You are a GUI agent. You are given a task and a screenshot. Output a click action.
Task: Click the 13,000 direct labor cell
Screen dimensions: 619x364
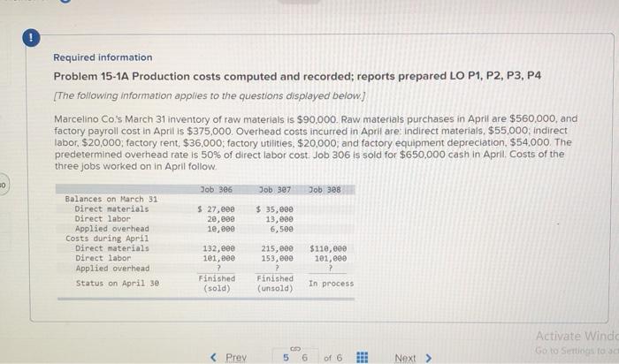pyautogui.click(x=279, y=219)
